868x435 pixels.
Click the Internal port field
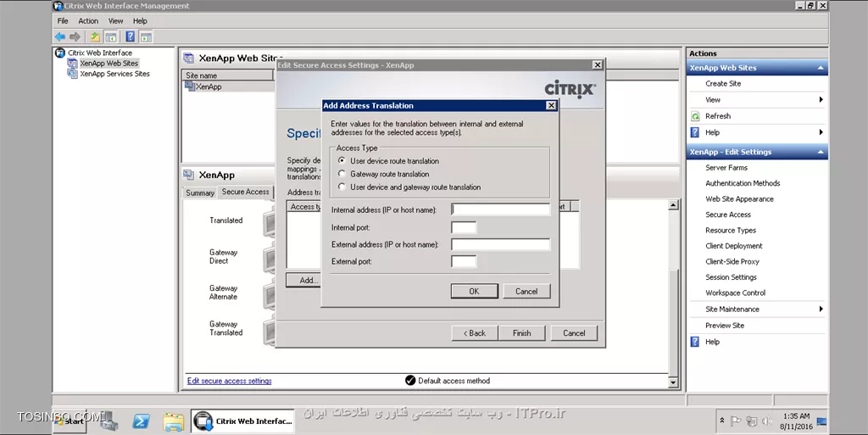tap(464, 227)
